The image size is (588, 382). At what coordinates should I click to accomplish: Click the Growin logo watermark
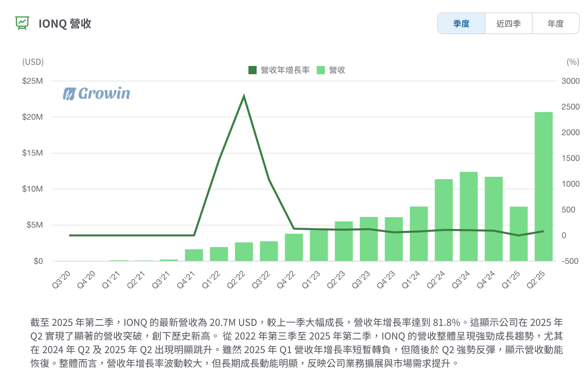(97, 94)
